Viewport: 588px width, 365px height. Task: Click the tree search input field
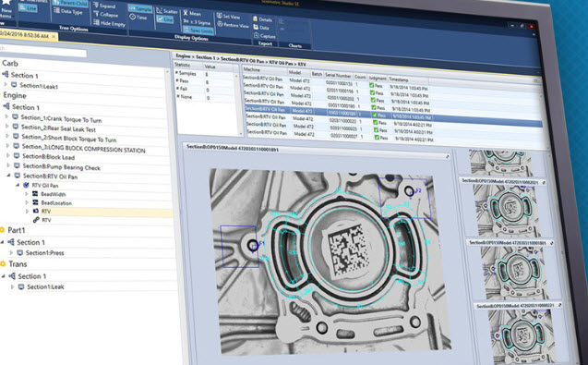[43, 50]
